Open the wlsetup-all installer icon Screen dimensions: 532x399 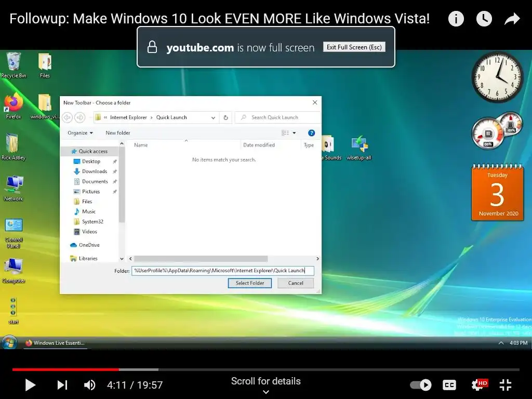click(x=358, y=148)
